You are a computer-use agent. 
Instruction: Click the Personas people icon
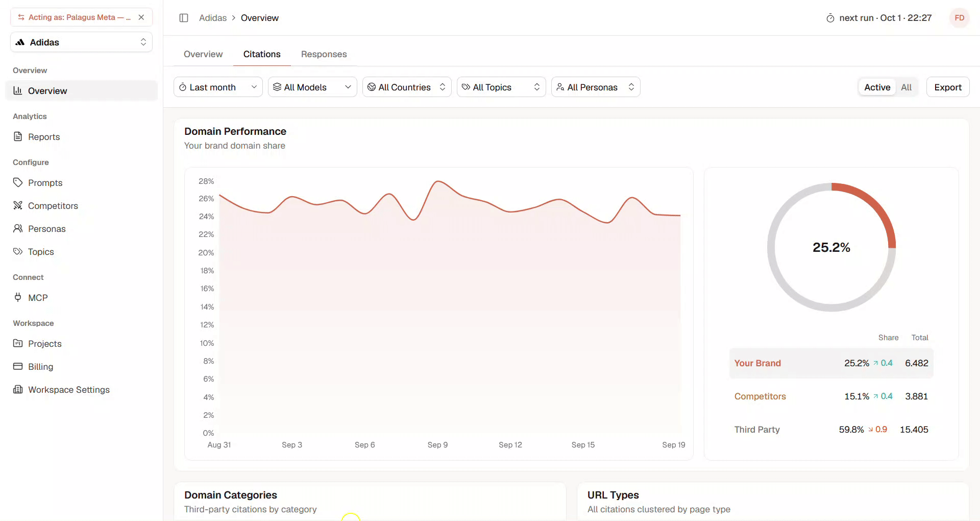point(18,228)
